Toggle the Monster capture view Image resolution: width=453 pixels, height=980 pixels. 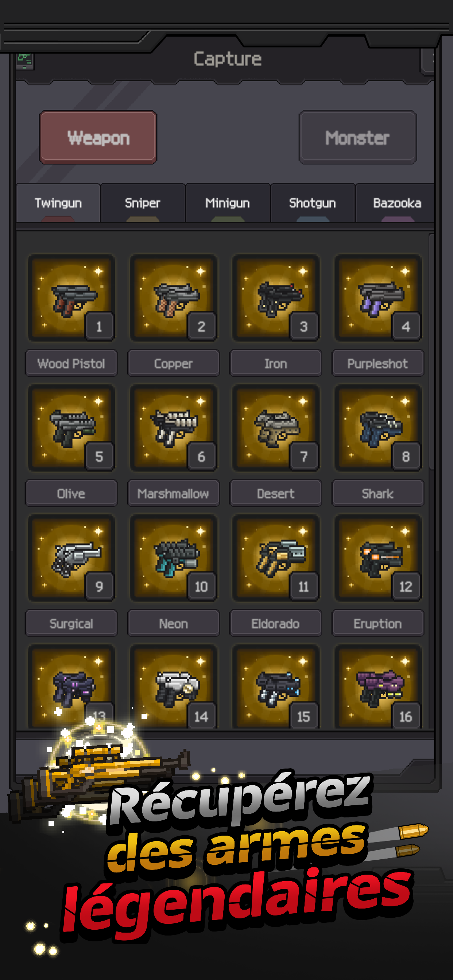point(357,137)
